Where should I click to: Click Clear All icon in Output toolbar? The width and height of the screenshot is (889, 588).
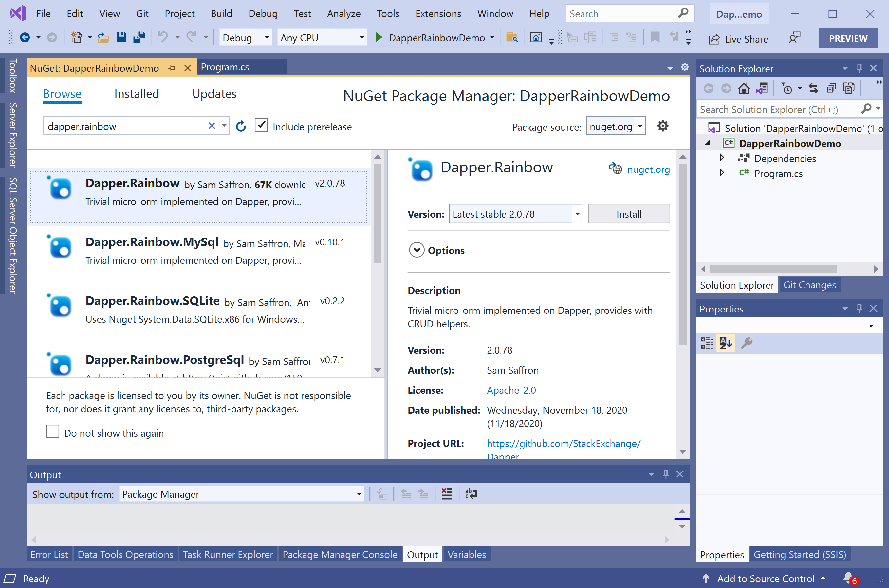[447, 494]
